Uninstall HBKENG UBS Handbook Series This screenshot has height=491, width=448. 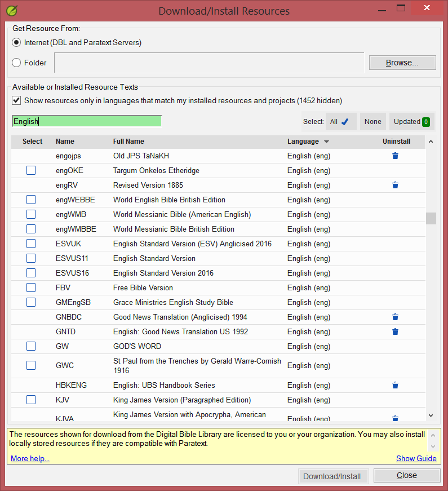395,385
